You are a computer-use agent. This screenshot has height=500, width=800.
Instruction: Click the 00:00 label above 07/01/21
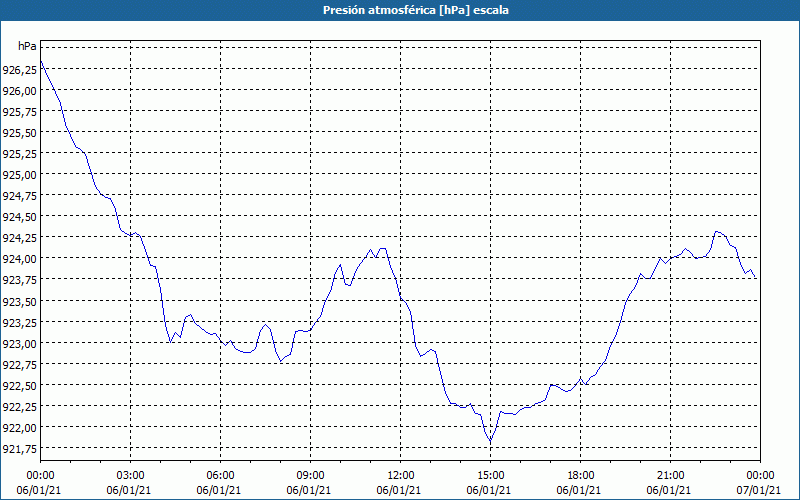[760, 476]
